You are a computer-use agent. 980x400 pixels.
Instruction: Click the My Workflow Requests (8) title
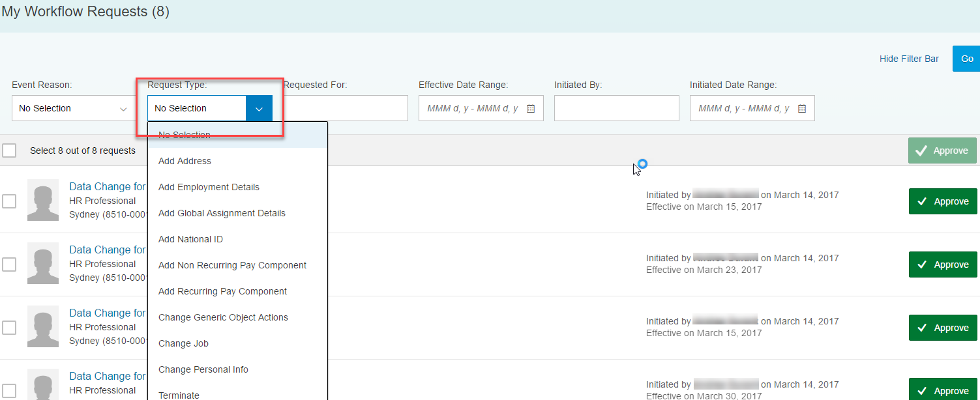[x=85, y=12]
